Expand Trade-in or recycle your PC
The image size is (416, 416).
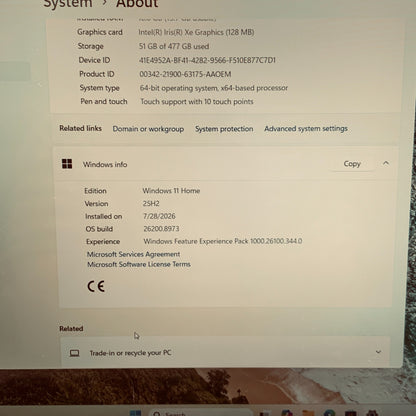378,352
